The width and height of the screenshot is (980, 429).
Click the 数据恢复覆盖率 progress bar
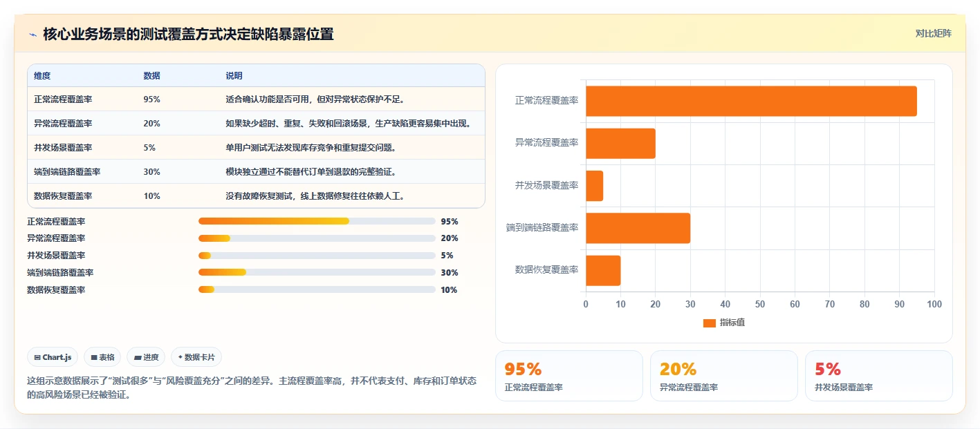[x=317, y=290]
